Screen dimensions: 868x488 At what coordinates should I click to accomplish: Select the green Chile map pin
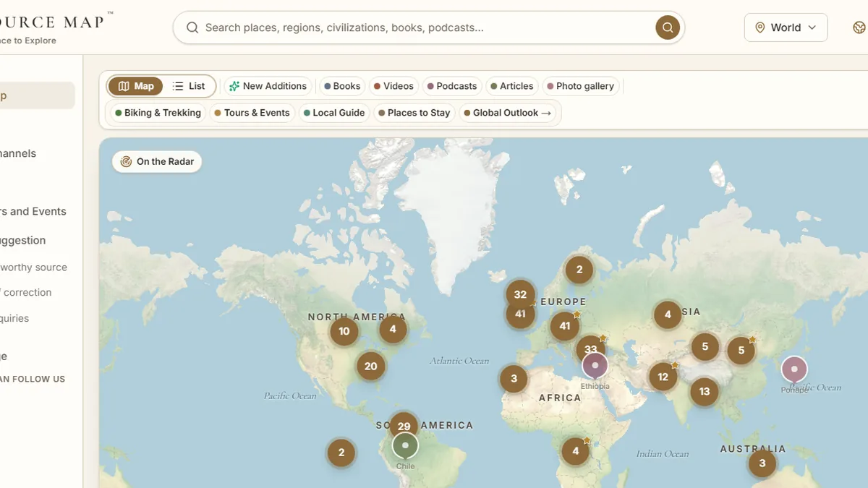[405, 446]
